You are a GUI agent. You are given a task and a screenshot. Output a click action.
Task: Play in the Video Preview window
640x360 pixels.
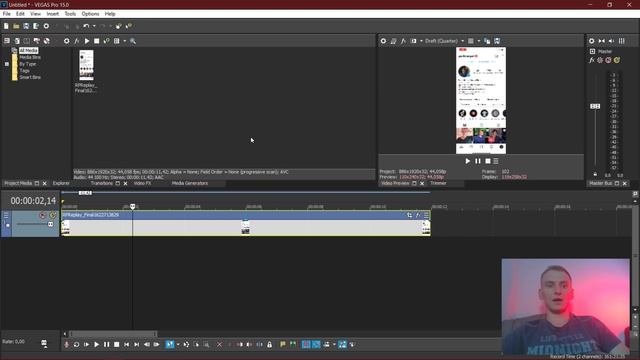click(468, 161)
